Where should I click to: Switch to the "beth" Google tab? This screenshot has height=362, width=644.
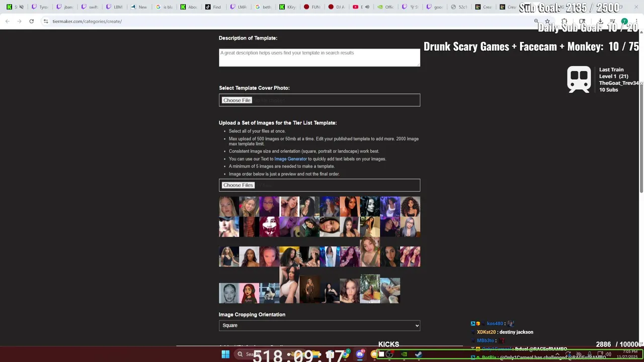[x=263, y=7]
